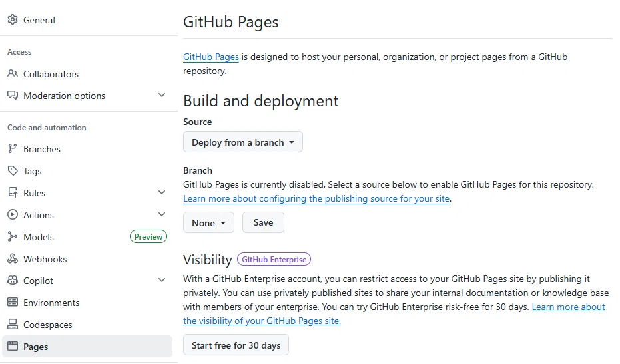Image resolution: width=620 pixels, height=364 pixels.
Task: Expand Moderation options chevron
Action: click(x=162, y=95)
